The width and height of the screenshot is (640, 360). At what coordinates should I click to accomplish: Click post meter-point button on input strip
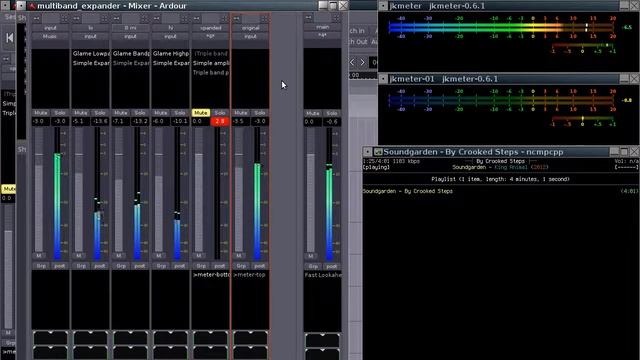(x=60, y=266)
